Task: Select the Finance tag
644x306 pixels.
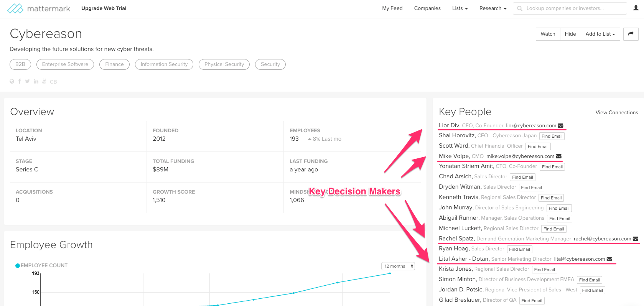Action: (114, 64)
